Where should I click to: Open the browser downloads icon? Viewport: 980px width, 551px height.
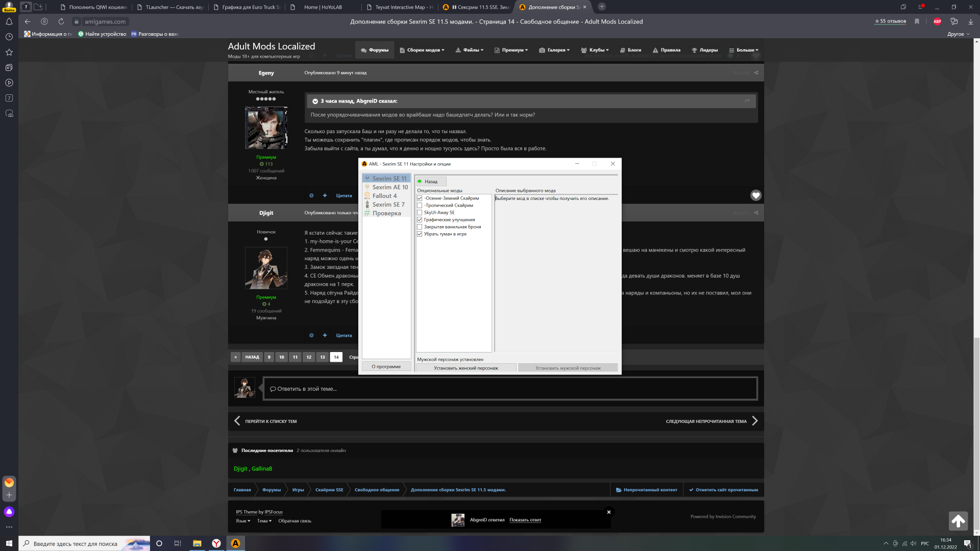(970, 21)
